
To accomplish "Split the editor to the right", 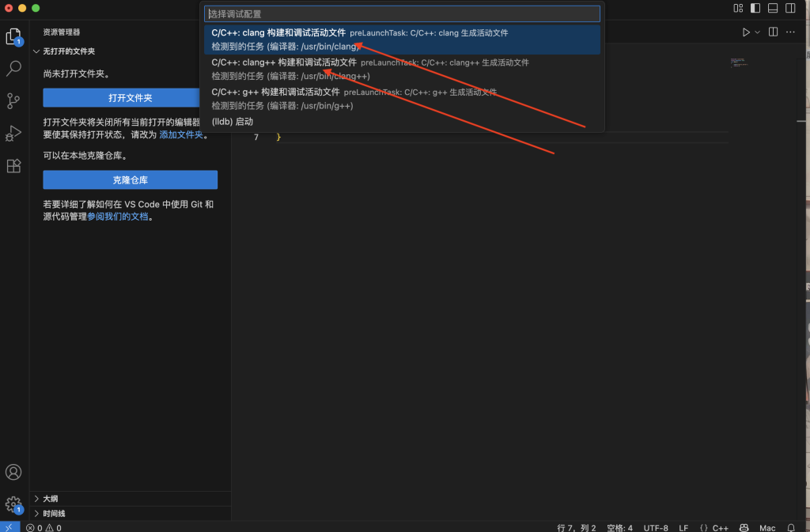I will [773, 32].
